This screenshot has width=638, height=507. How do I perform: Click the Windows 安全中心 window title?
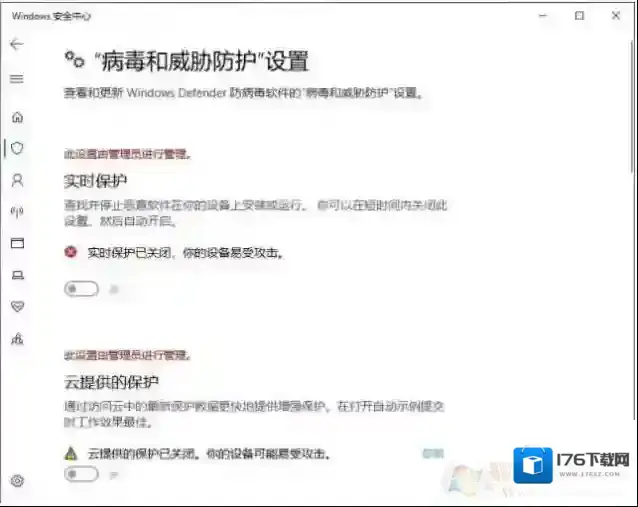pyautogui.click(x=51, y=16)
